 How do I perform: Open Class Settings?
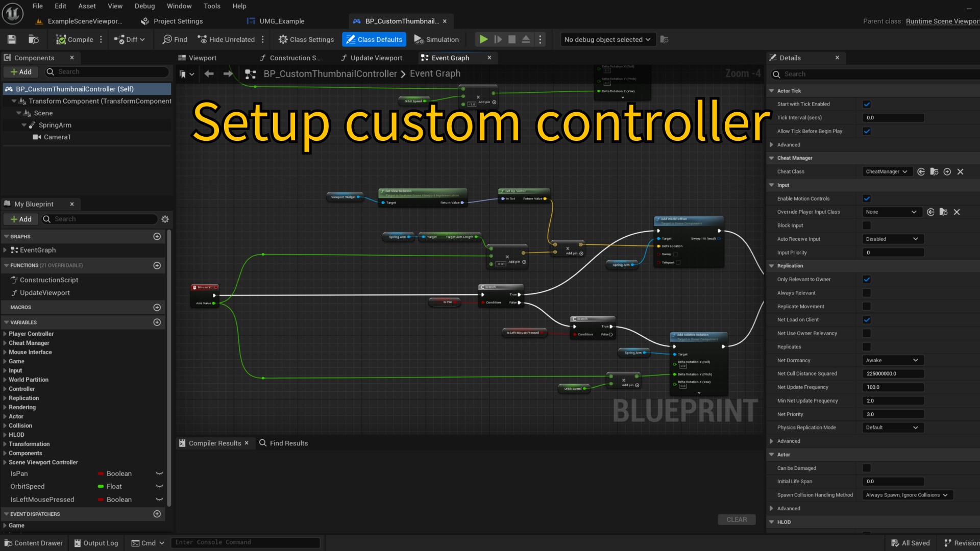click(x=306, y=39)
